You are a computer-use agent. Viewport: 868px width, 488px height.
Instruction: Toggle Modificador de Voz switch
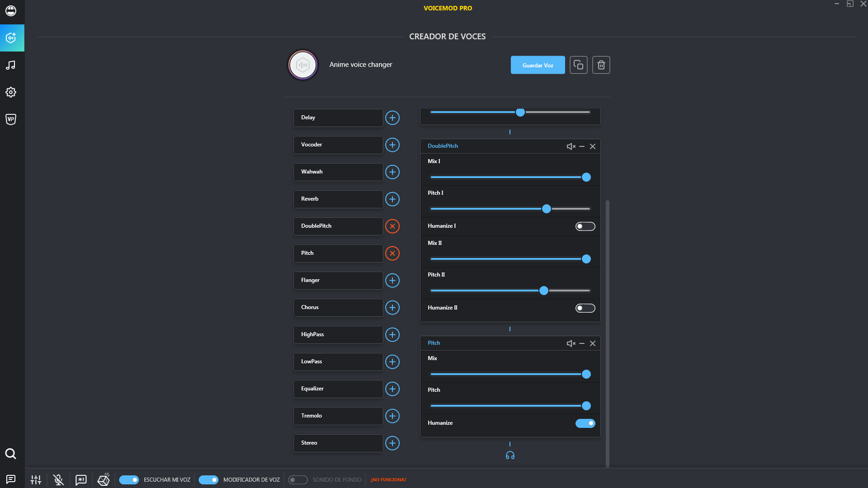click(208, 480)
